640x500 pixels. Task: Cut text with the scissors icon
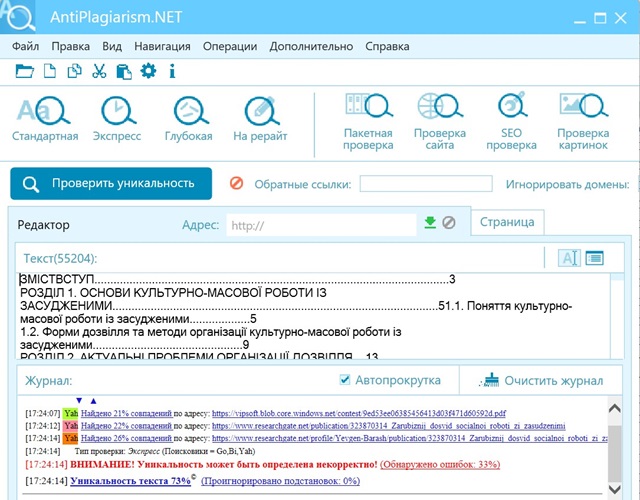99,71
